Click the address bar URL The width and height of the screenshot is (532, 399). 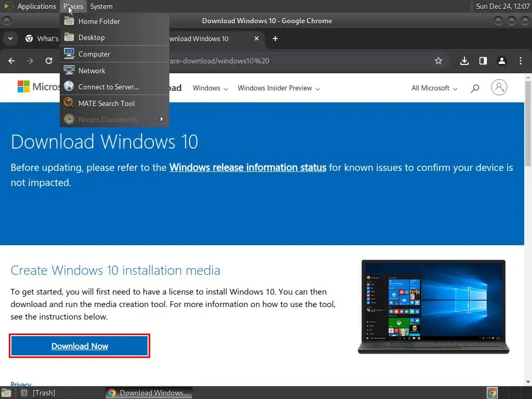(x=219, y=61)
